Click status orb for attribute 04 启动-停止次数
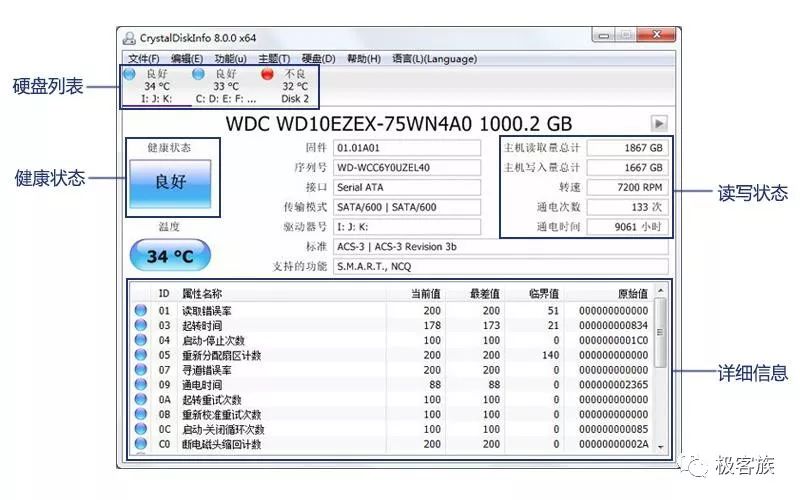 (140, 340)
